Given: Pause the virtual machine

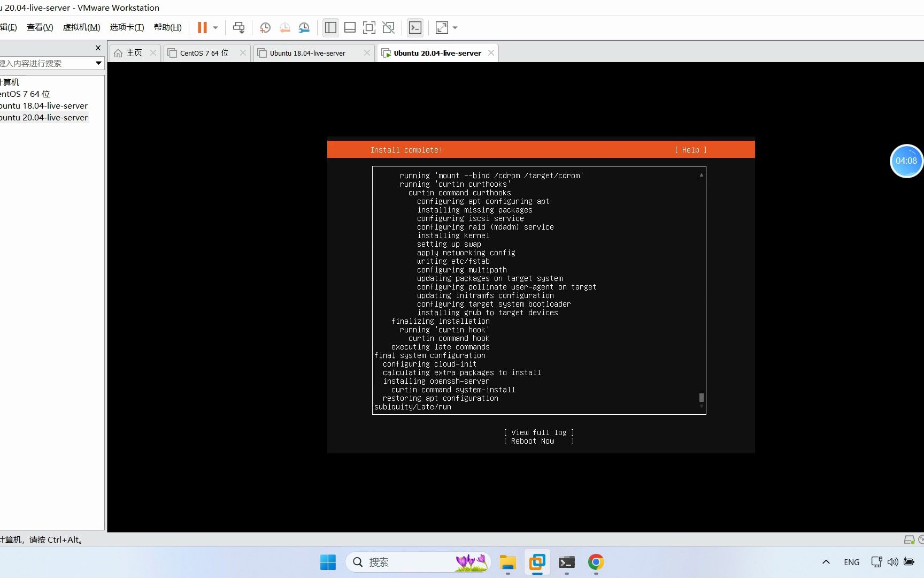Looking at the screenshot, I should click(202, 27).
